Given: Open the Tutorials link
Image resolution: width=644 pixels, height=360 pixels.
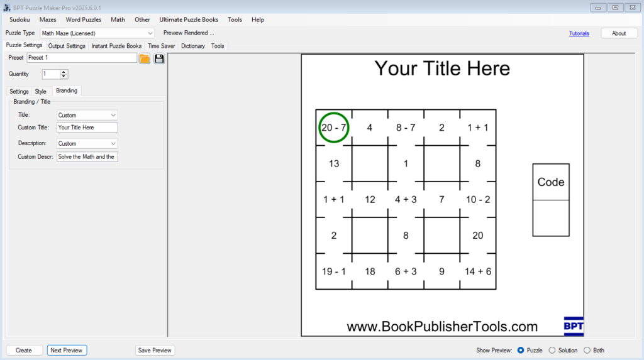Looking at the screenshot, I should (579, 34).
